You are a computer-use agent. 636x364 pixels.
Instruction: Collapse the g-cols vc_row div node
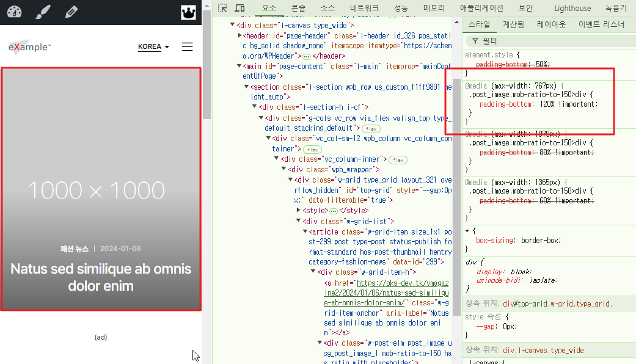[x=261, y=117]
